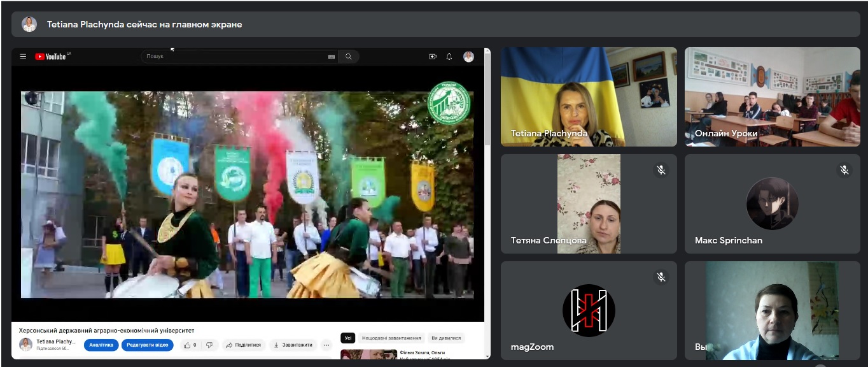Click the playing video frame

tap(248, 194)
